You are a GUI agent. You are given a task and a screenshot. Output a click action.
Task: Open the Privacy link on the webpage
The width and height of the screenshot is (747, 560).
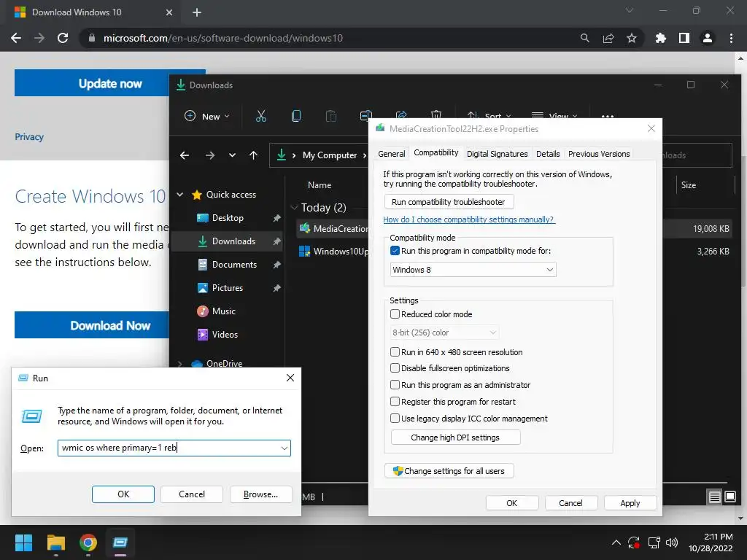click(x=29, y=136)
